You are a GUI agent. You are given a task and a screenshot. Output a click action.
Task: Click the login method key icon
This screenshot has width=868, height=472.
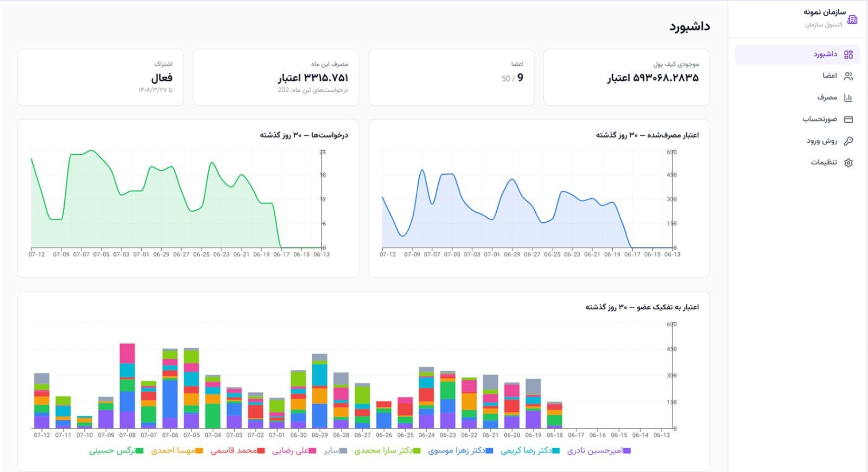tap(848, 141)
